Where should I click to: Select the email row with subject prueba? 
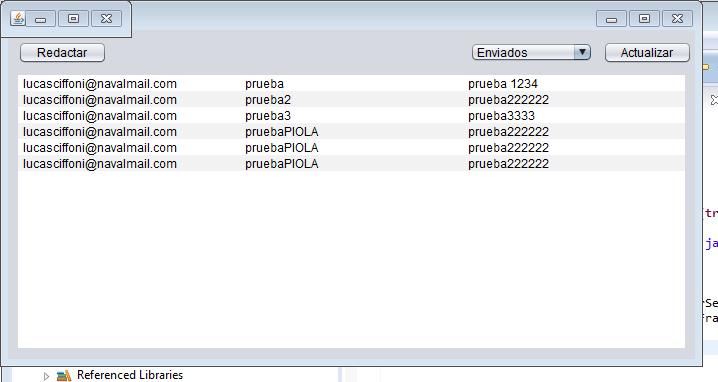tap(351, 84)
